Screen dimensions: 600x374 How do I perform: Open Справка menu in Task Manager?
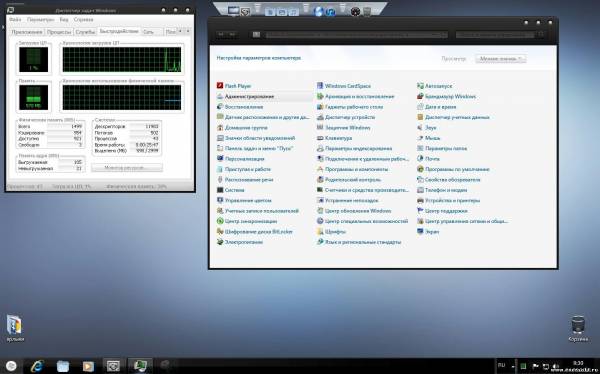click(x=83, y=20)
